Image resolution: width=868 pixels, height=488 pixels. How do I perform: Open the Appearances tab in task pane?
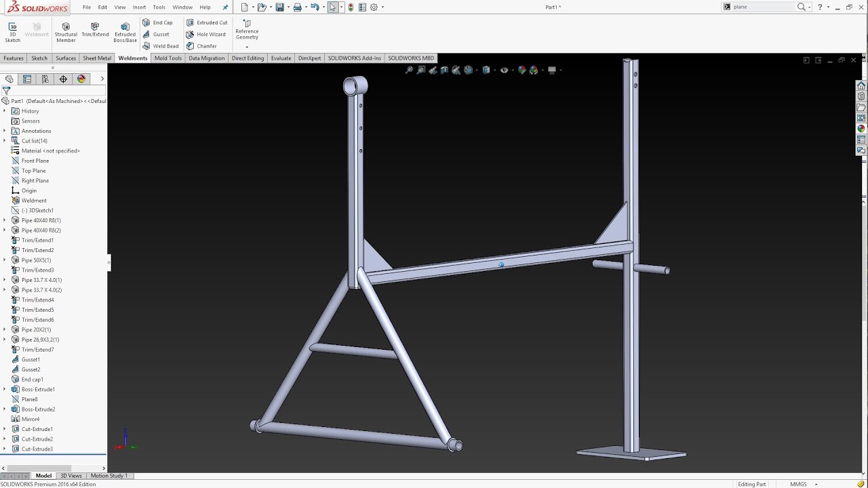tap(861, 129)
